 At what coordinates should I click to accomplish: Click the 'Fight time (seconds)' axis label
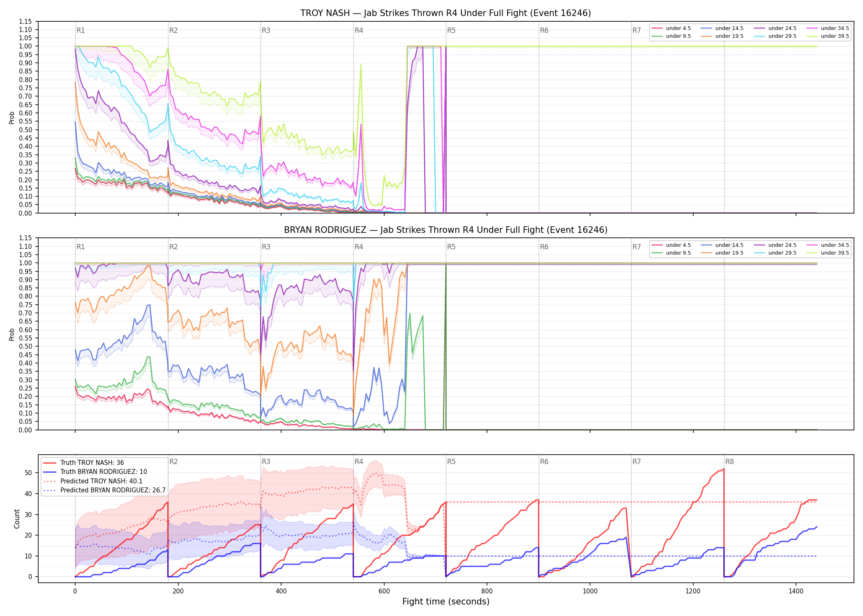pos(446,602)
